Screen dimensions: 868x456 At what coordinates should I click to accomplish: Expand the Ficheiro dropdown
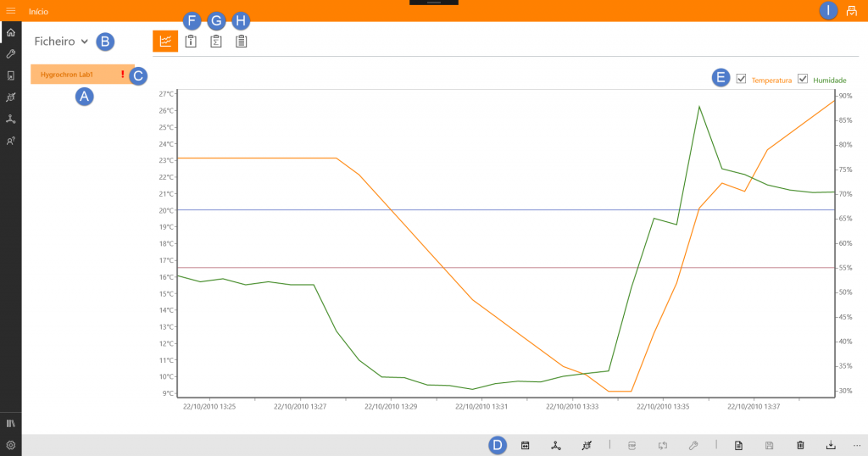click(x=61, y=41)
